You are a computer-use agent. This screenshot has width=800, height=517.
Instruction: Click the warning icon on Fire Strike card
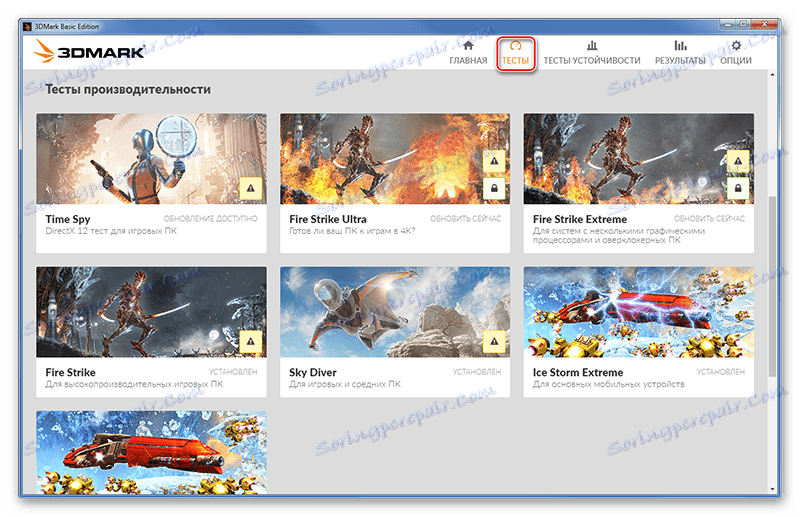pyautogui.click(x=251, y=341)
